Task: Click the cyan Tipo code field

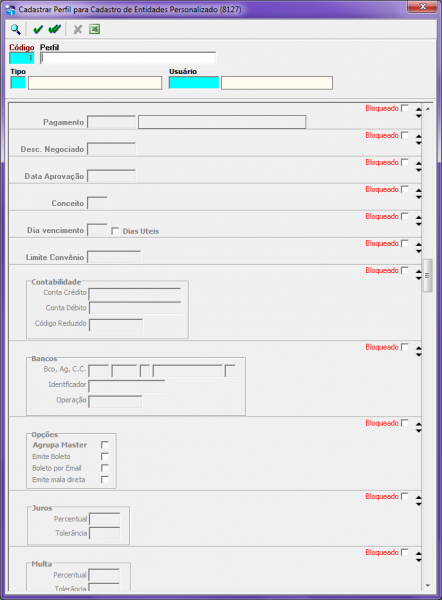Action: pos(18,83)
